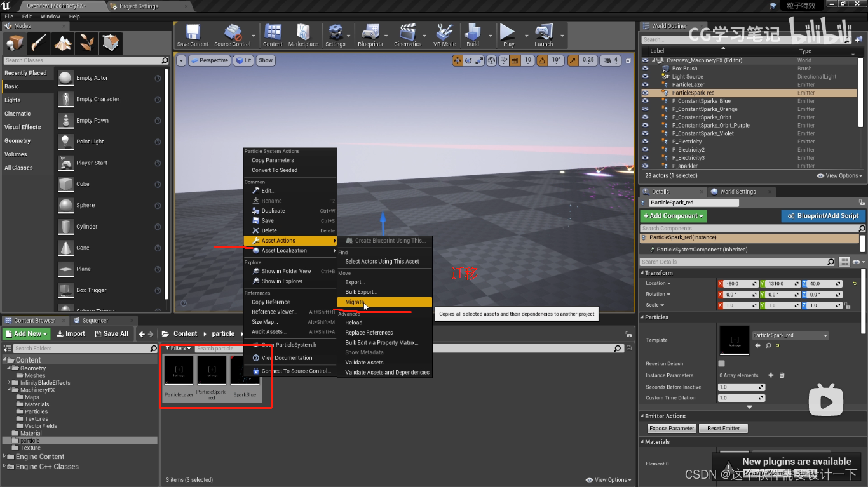Screen dimensions: 868x487
Task: Open the Add Component dropdown
Action: [x=674, y=216]
